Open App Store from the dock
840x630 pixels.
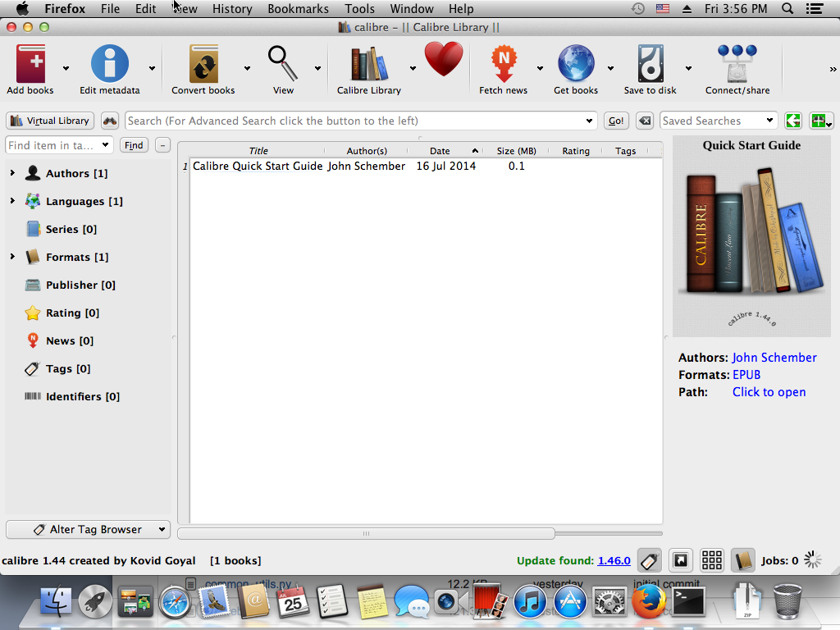click(x=569, y=601)
